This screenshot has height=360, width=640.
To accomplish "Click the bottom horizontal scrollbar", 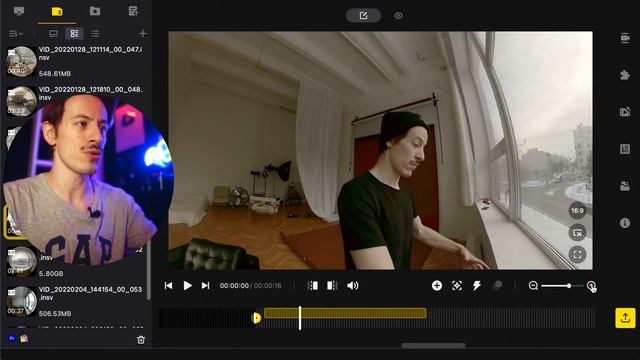I will point(433,345).
